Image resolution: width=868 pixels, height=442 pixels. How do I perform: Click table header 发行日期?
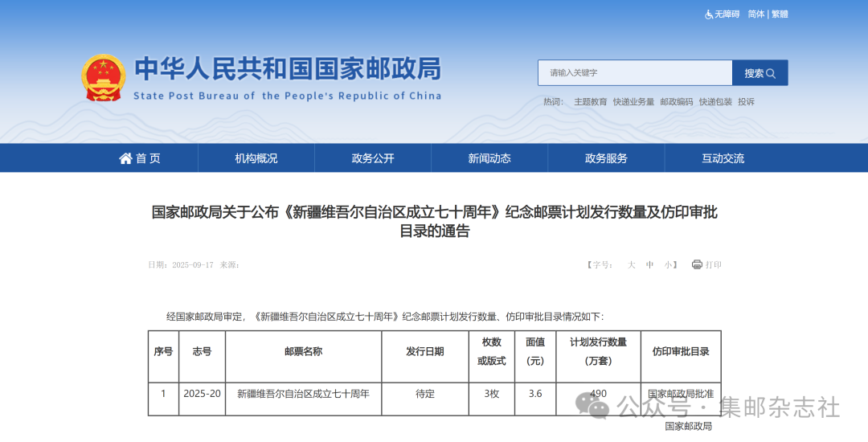(425, 352)
